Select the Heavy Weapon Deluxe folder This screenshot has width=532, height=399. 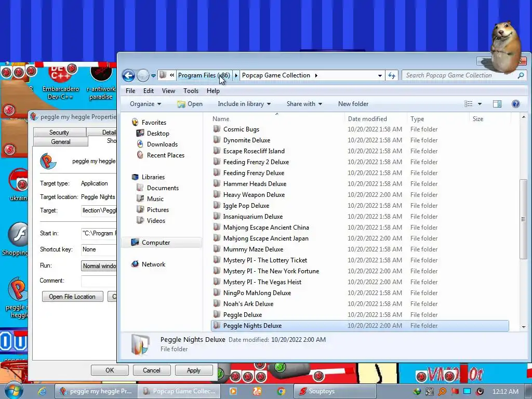[254, 195]
